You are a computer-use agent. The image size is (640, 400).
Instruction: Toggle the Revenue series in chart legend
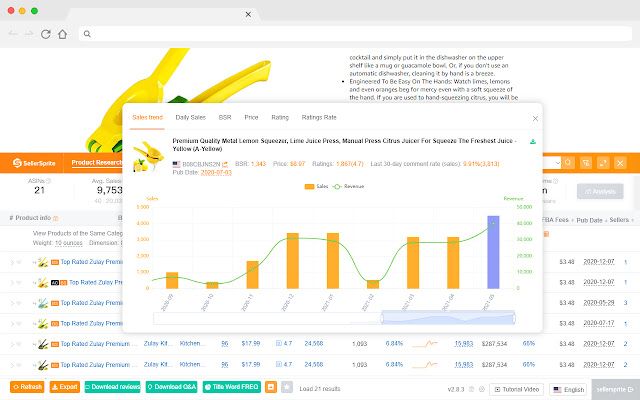(348, 187)
